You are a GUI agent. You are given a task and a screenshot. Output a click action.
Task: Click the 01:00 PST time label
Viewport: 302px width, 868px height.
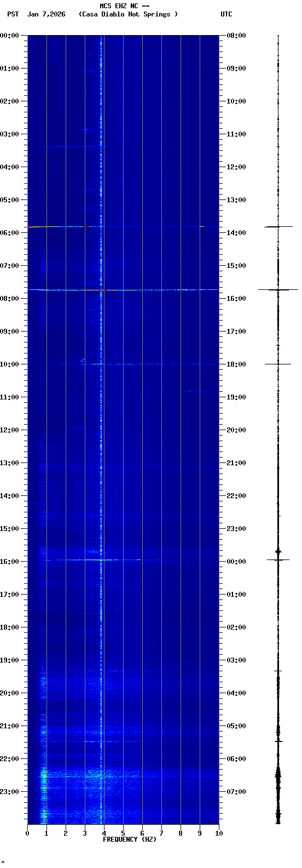[x=9, y=68]
